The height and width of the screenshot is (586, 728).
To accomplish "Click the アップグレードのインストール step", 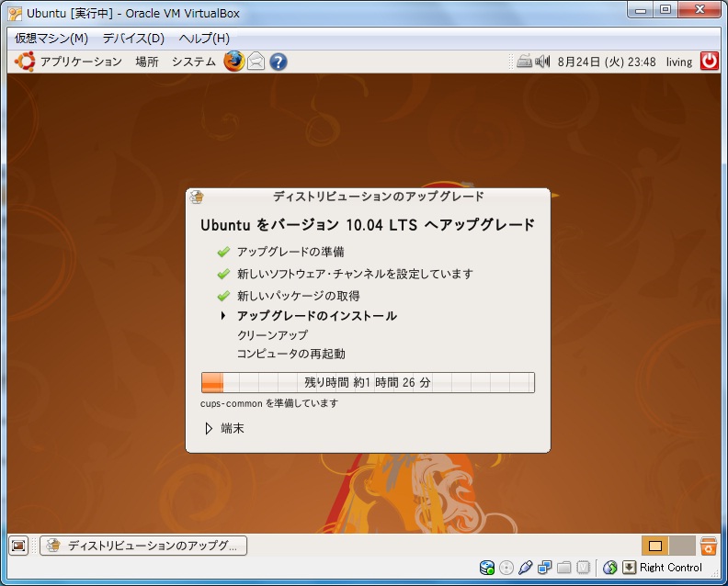I will (x=317, y=316).
